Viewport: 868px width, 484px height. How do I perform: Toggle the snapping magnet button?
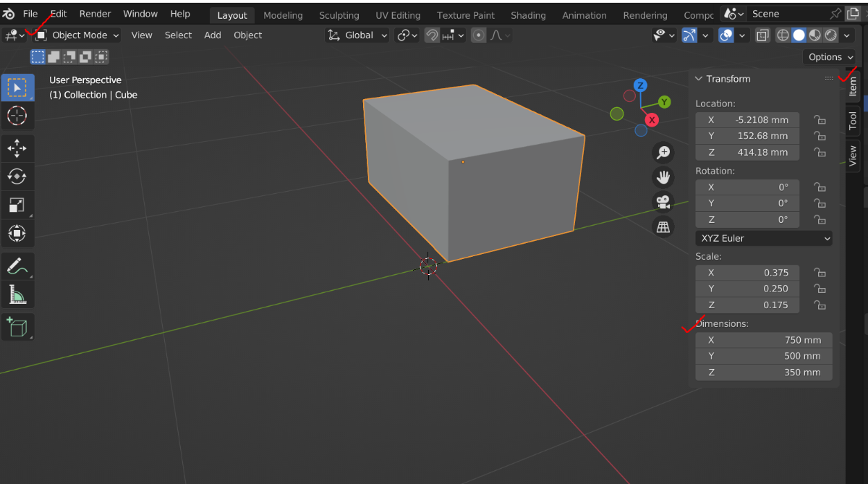[x=432, y=35]
